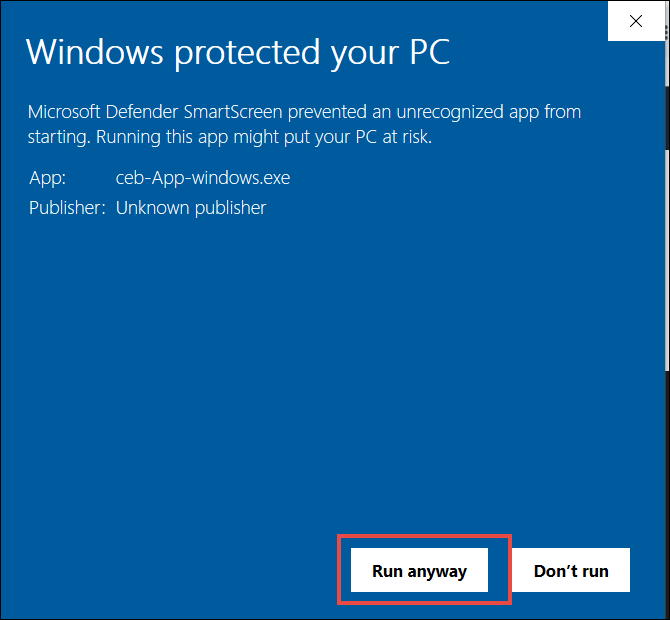This screenshot has width=670, height=620.
Task: Click the Windows protected your PC heading
Action: (x=238, y=52)
